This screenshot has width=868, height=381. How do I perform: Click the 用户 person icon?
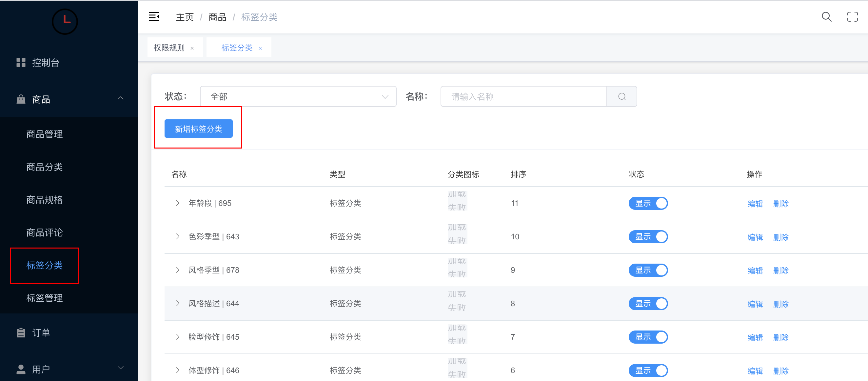[21, 369]
